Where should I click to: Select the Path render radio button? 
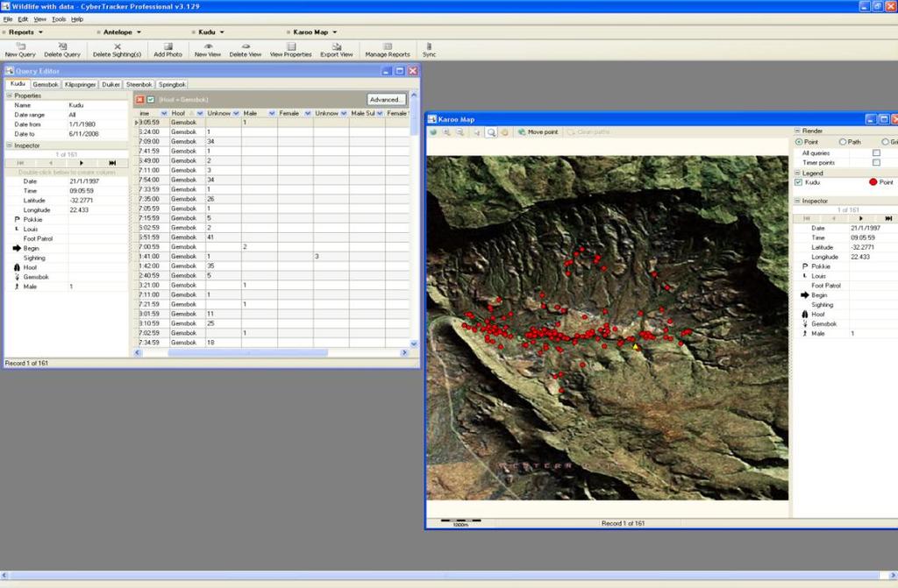843,142
